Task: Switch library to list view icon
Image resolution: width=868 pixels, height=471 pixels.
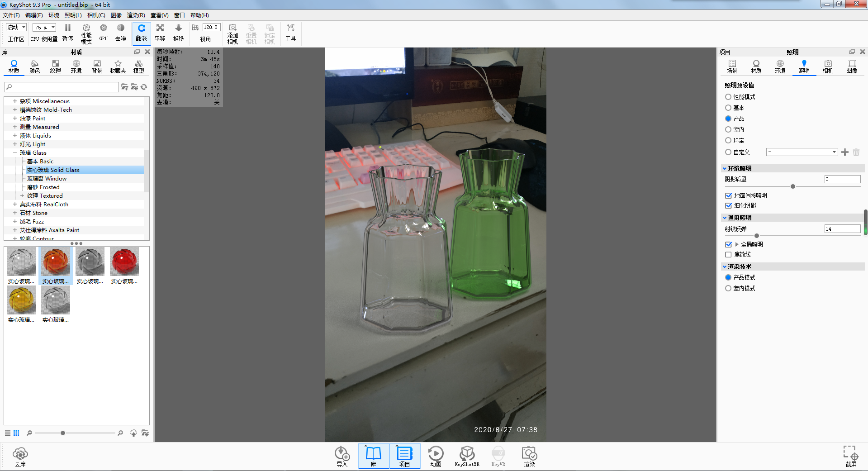Action: [8, 433]
